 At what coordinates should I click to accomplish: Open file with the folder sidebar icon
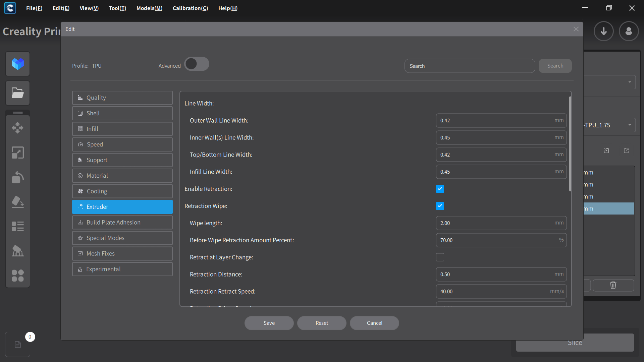[x=18, y=93]
